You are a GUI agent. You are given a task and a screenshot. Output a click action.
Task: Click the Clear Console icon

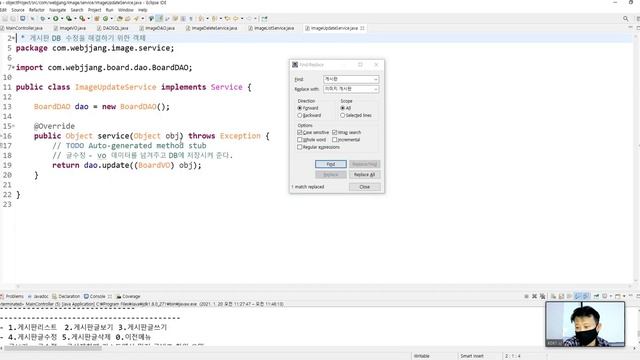[x=553, y=296]
